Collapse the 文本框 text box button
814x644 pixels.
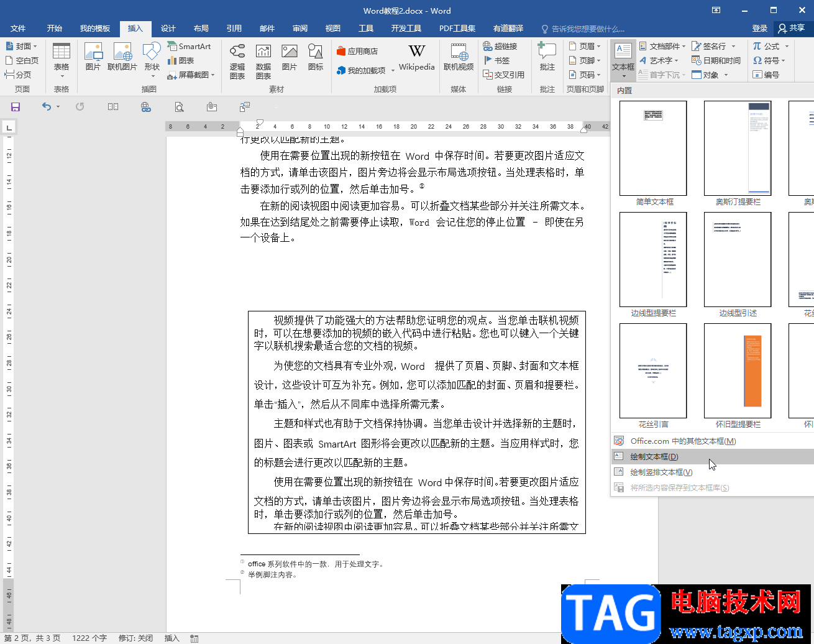623,60
